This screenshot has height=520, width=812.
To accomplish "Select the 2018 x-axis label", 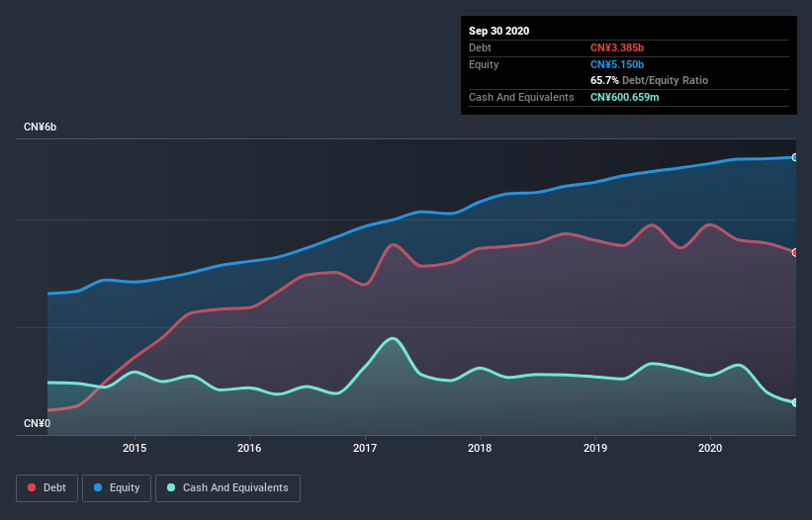I will pos(480,448).
